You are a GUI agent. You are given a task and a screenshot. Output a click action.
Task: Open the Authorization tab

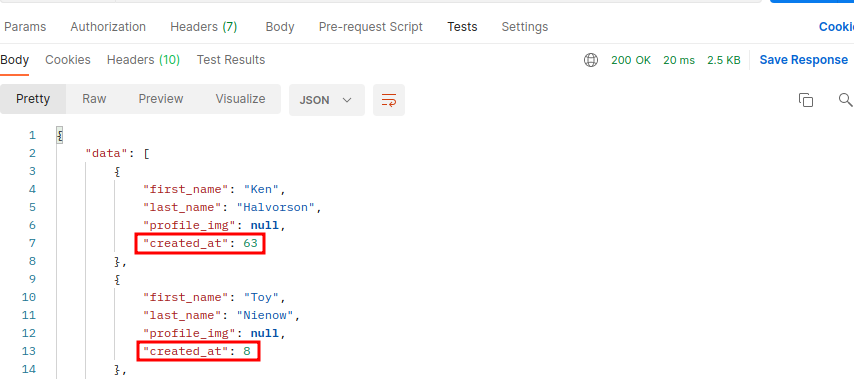point(108,27)
